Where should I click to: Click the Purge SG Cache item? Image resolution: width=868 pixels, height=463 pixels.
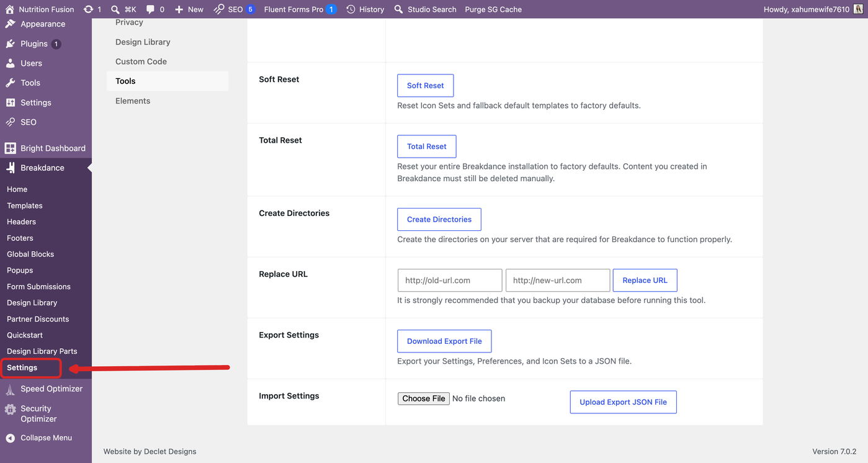[x=493, y=9]
